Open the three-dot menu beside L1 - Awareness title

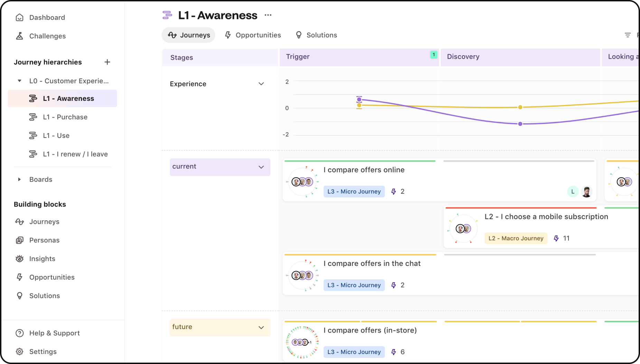tap(268, 15)
